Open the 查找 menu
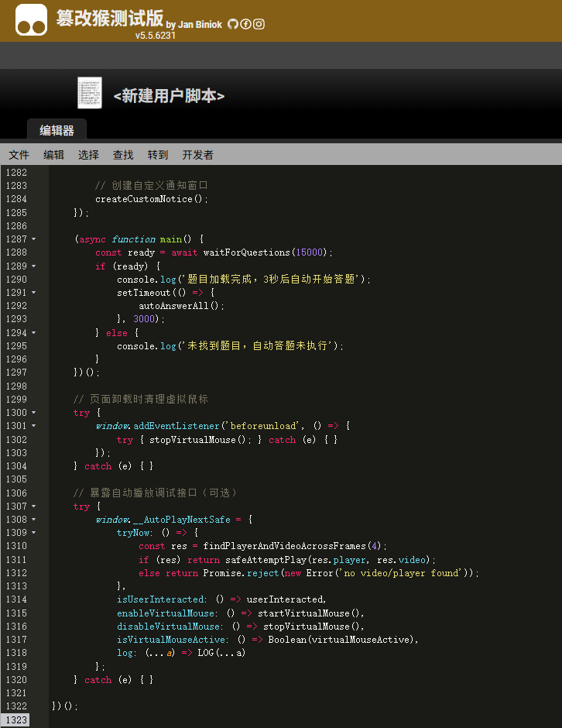Screen dimensions: 562x728 123,155
